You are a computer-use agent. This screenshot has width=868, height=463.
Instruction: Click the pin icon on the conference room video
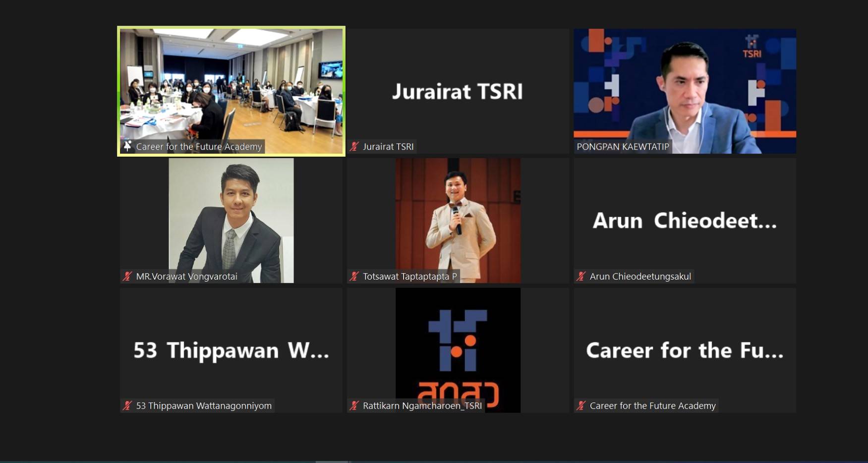pos(127,146)
